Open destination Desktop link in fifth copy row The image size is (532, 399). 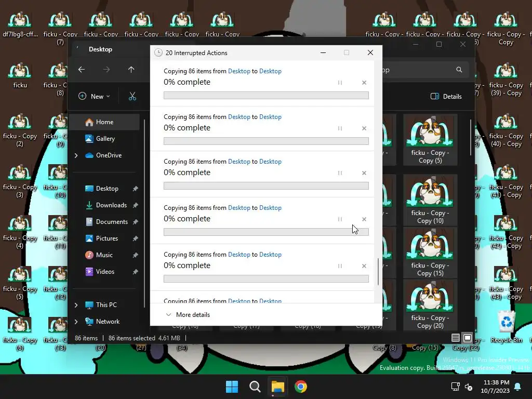pyautogui.click(x=270, y=255)
